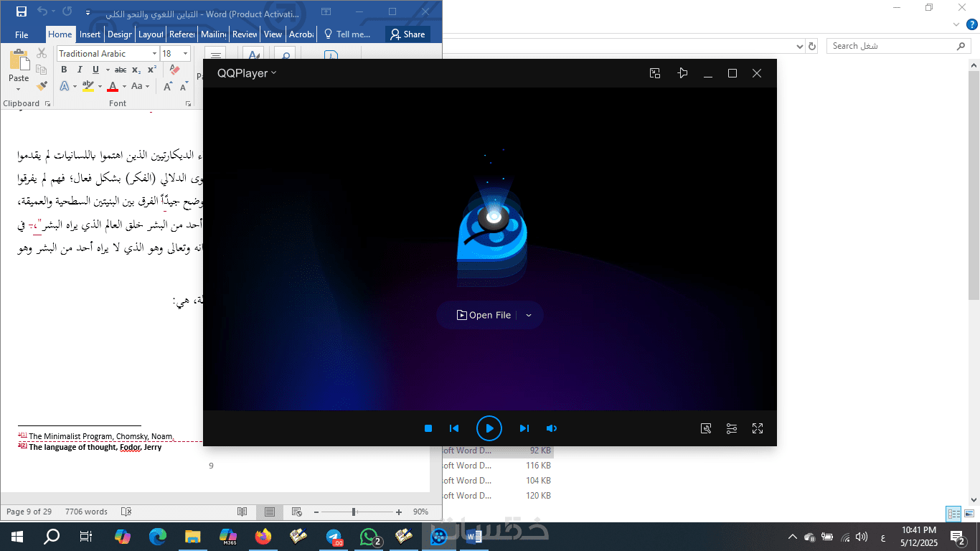Viewport: 980px width, 551px height.
Task: Open the File menu in Word
Action: pyautogui.click(x=22, y=34)
